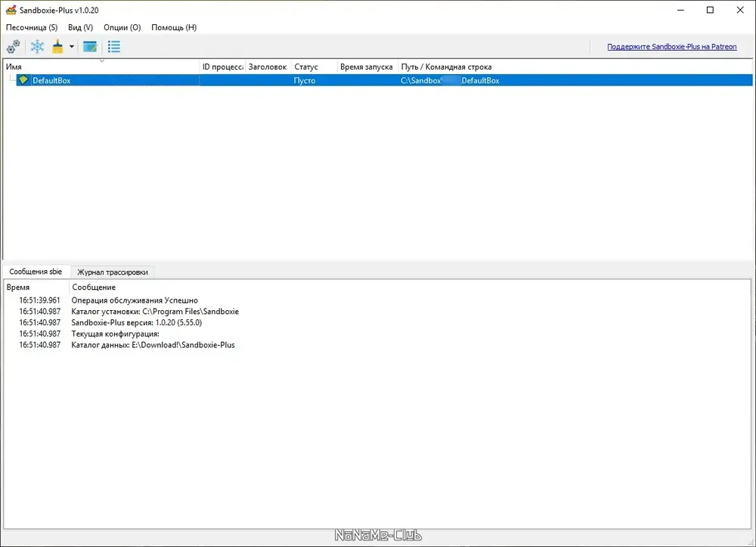Open global settings gears icon
Screen dimensions: 756x547
tap(14, 47)
